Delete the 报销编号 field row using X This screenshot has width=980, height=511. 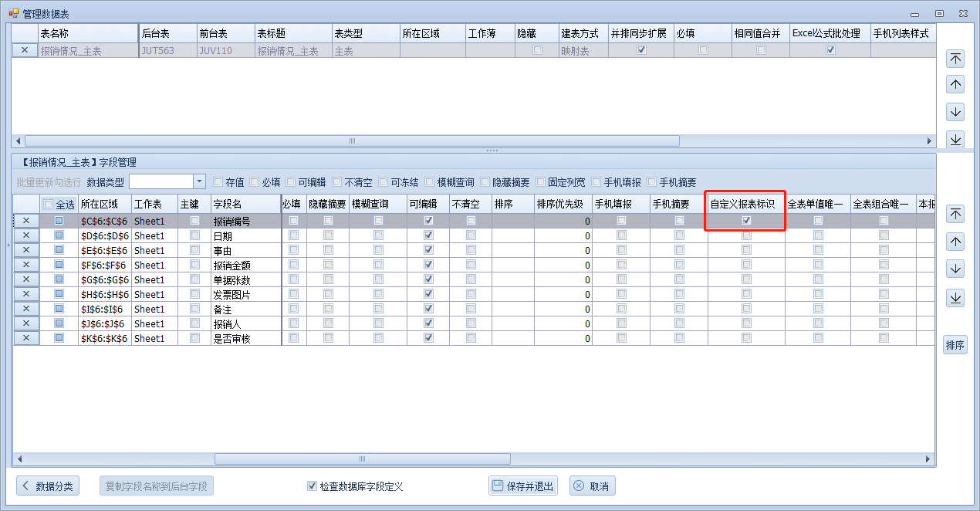tap(25, 221)
